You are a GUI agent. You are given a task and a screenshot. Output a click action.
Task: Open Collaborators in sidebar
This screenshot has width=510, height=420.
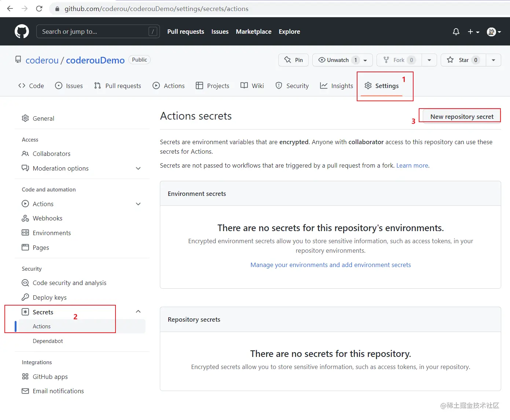tap(46, 153)
